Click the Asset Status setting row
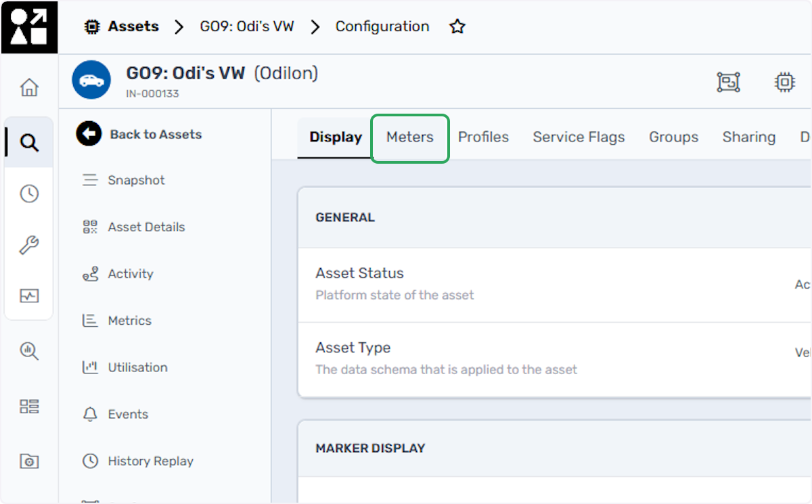812x504 pixels. tap(555, 285)
